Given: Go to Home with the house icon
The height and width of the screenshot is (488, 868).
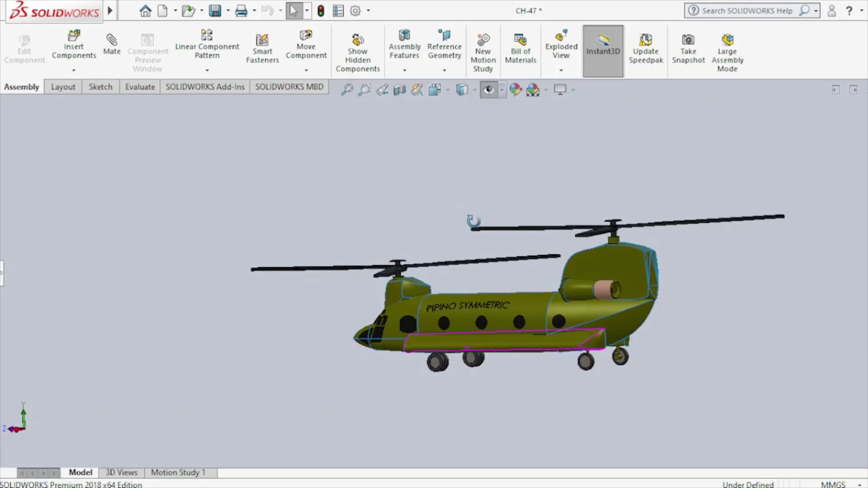Looking at the screenshot, I should tap(145, 11).
